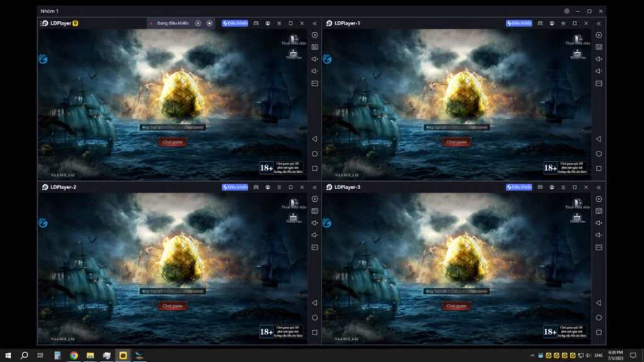The image size is (644, 362).
Task: Open the hexagon settings icon in LDPlayer-1 sidebar
Action: coord(599,35)
